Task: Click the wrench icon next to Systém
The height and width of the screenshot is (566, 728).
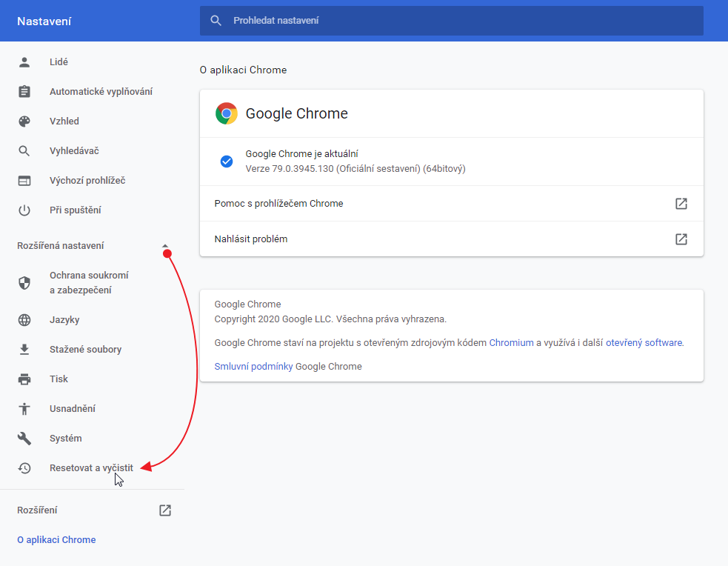Action: (x=24, y=439)
